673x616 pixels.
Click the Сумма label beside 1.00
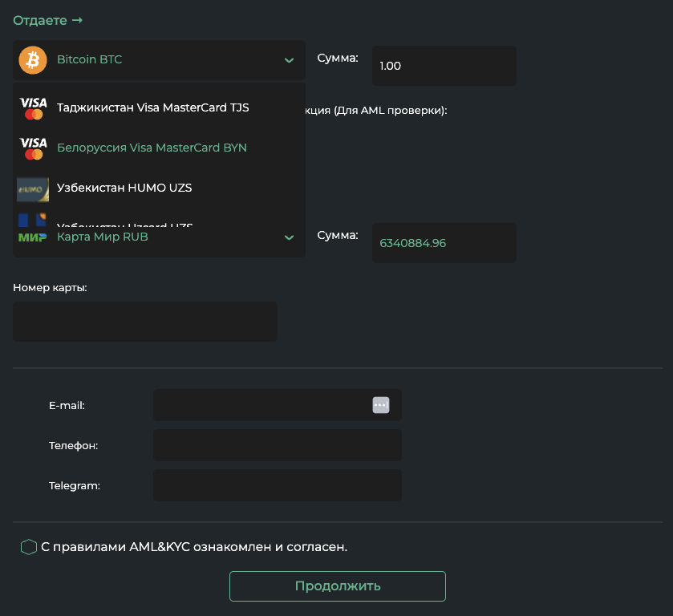pyautogui.click(x=338, y=58)
